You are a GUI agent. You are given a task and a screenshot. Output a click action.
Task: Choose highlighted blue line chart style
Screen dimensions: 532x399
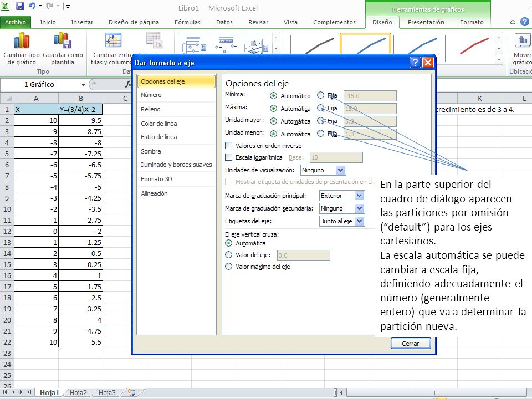pos(365,44)
